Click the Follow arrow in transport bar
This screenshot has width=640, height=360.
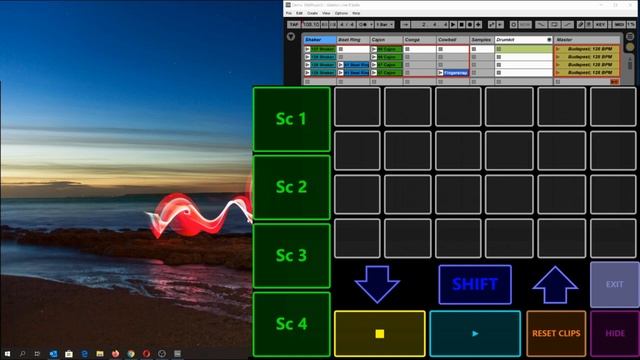coord(405,25)
